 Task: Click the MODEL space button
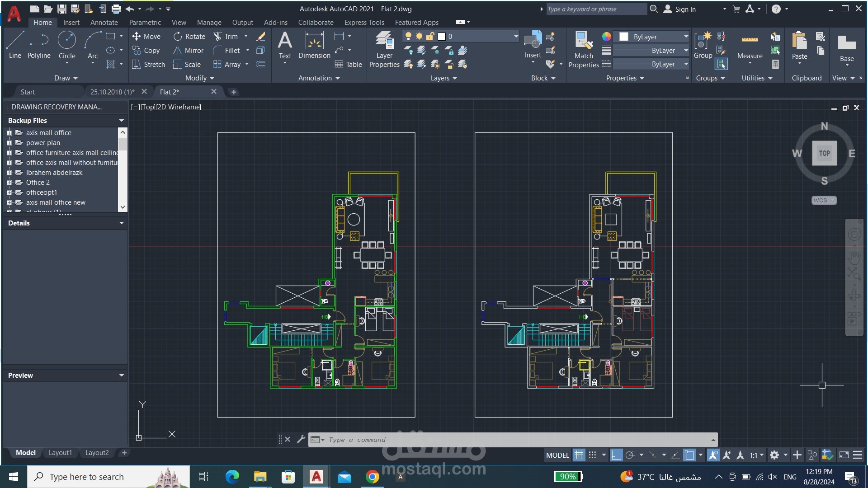[557, 455]
